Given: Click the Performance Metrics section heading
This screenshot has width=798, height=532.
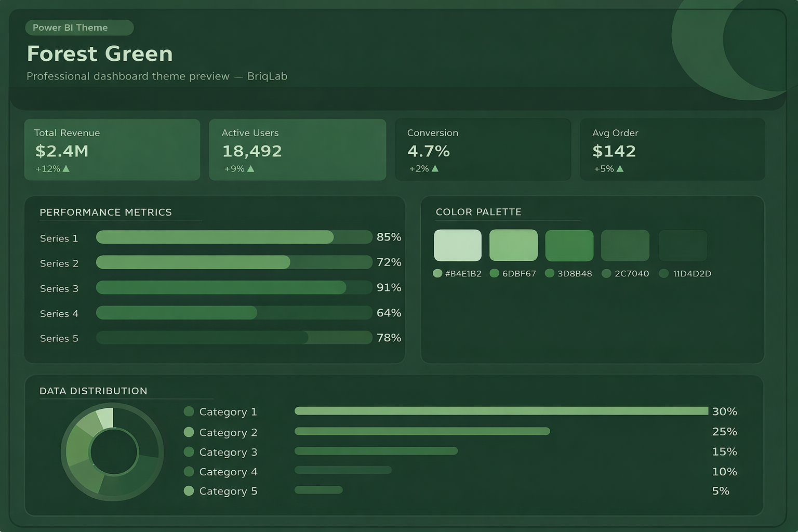Looking at the screenshot, I should point(105,212).
